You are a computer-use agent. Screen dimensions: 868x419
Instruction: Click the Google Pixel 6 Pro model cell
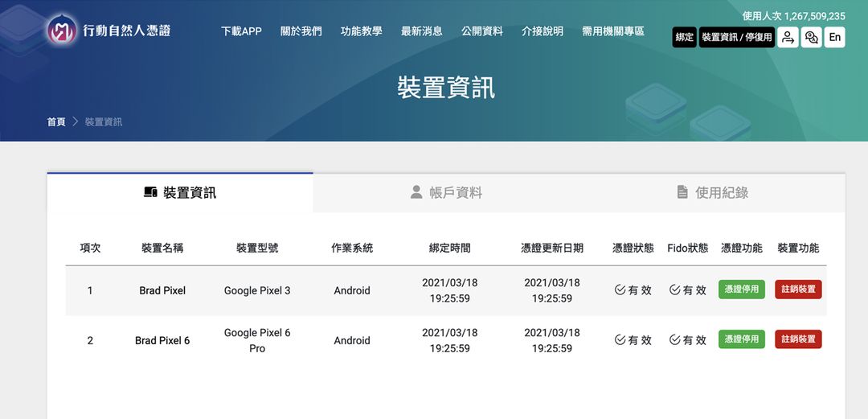tap(257, 340)
